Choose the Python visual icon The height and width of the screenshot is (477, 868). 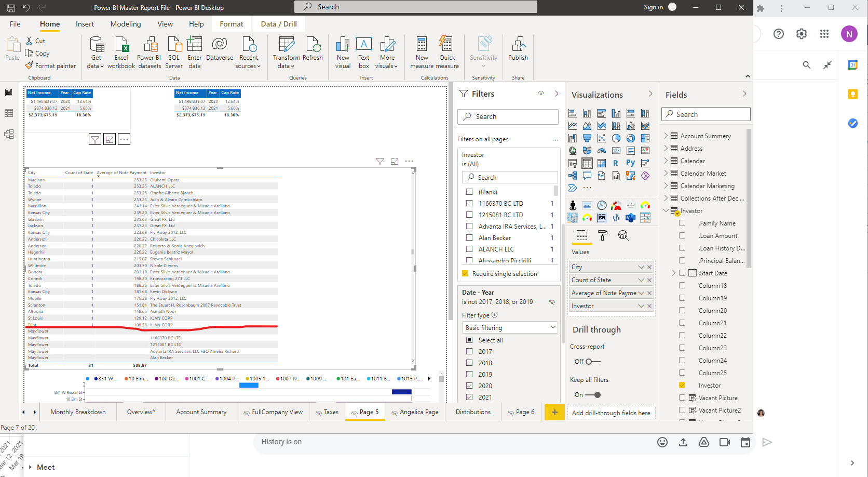click(x=630, y=163)
